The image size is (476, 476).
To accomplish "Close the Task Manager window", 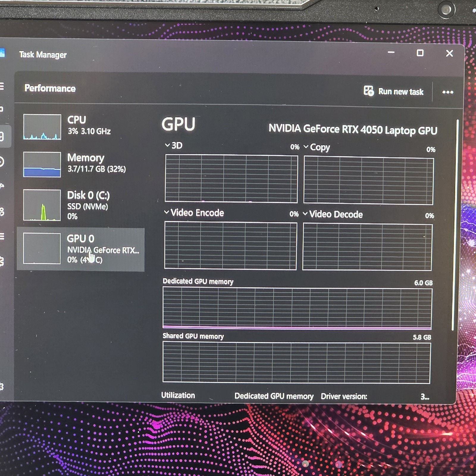I will pyautogui.click(x=449, y=53).
